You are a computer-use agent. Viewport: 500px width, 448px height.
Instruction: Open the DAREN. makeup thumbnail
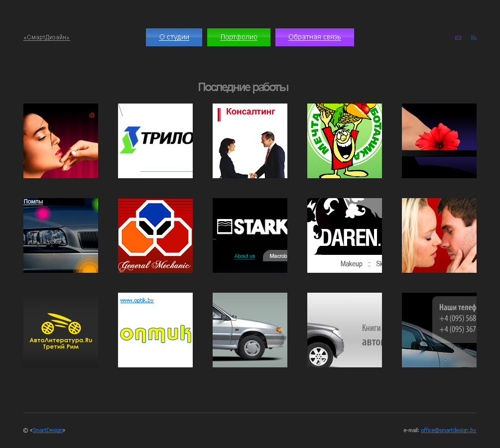click(345, 235)
